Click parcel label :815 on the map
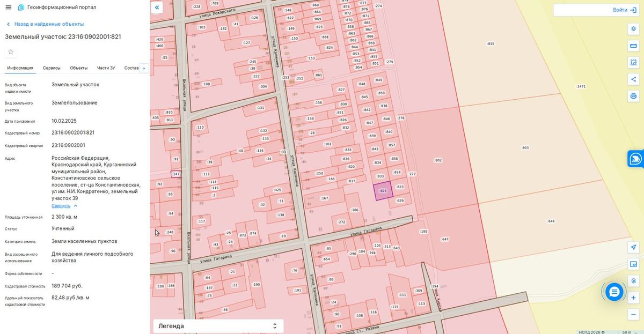 coord(490,43)
